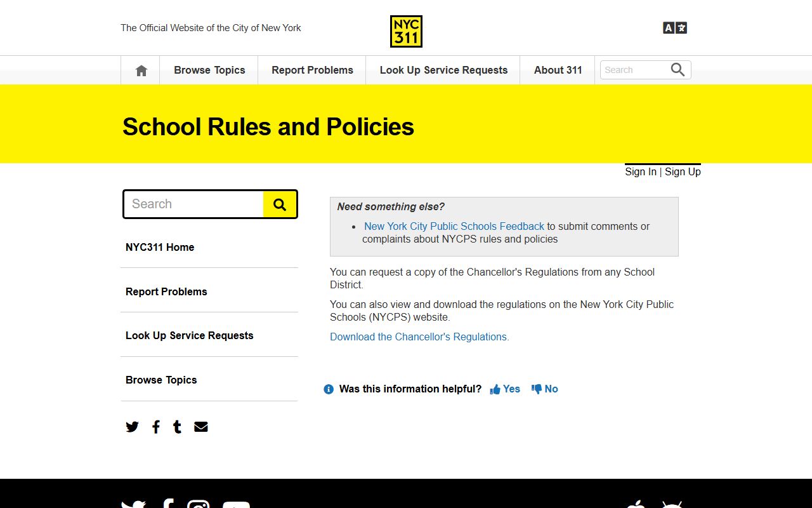Click the top search magnifier icon
812x508 pixels.
click(678, 70)
